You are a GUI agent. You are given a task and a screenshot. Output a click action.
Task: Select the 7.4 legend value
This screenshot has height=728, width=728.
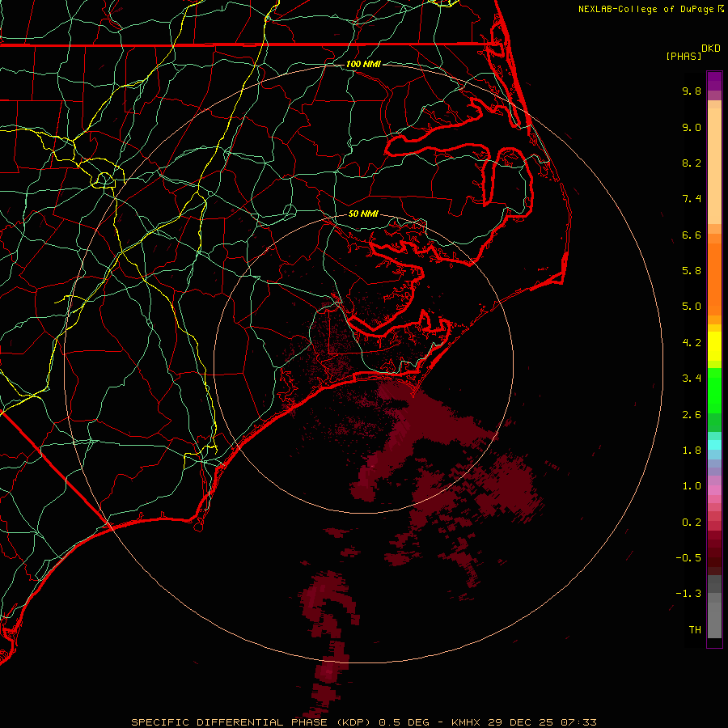[692, 199]
